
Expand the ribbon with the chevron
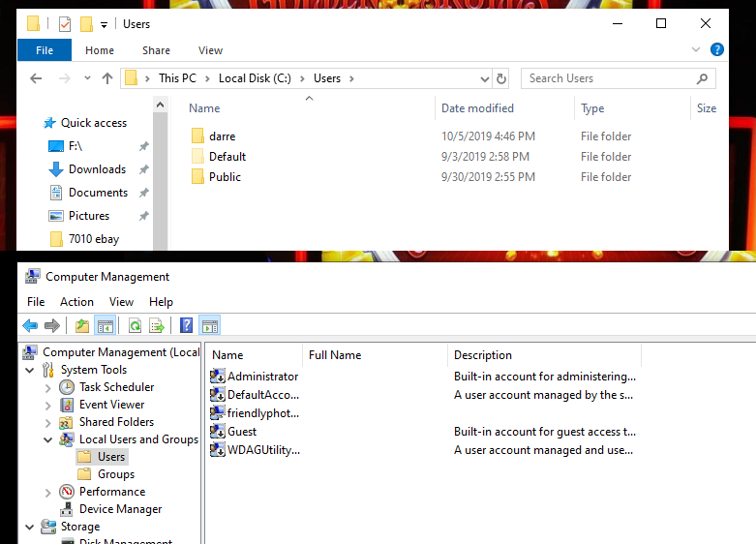pyautogui.click(x=696, y=49)
